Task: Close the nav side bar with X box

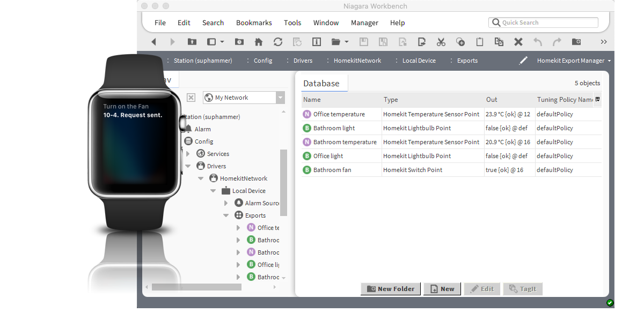Action: tap(191, 98)
